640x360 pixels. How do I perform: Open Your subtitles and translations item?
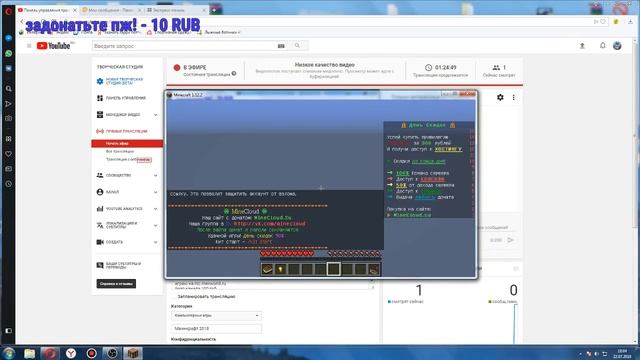(x=123, y=265)
